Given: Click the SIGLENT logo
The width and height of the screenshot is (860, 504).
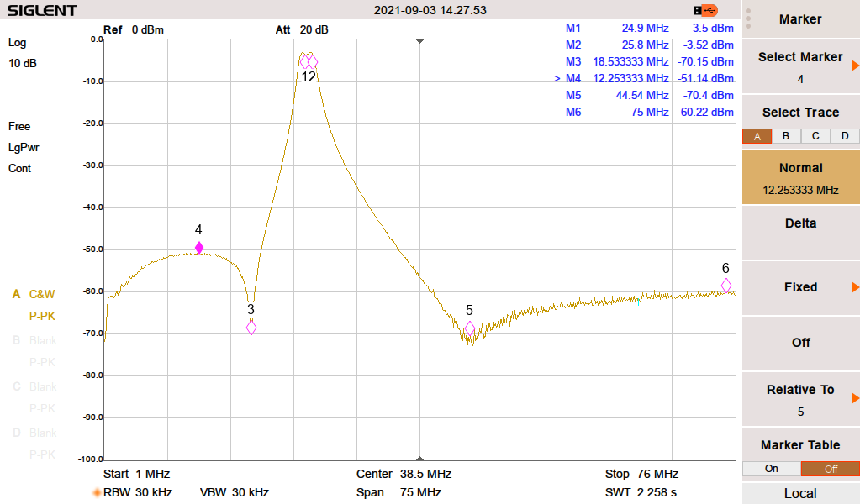Looking at the screenshot, I should (42, 10).
